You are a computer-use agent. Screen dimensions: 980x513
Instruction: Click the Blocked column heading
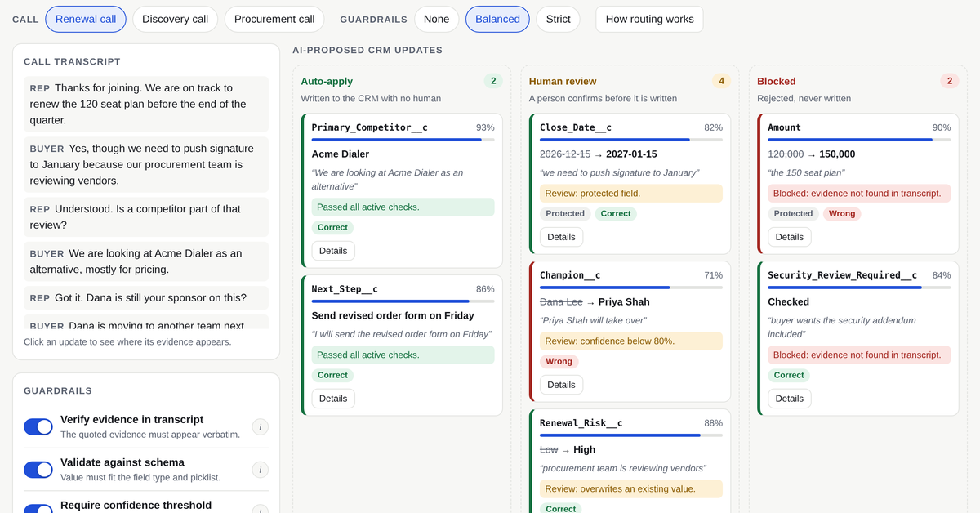coord(776,81)
